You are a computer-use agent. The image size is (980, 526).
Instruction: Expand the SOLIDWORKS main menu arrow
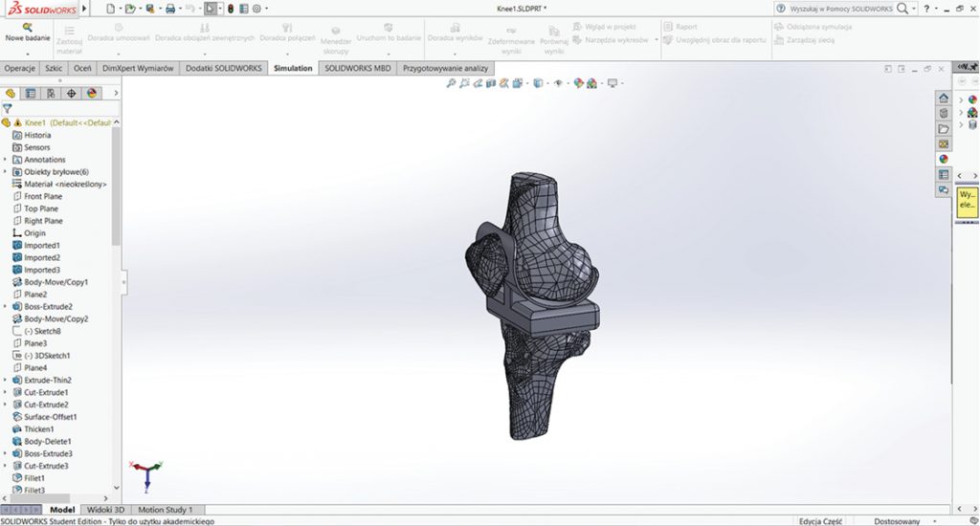click(83, 9)
